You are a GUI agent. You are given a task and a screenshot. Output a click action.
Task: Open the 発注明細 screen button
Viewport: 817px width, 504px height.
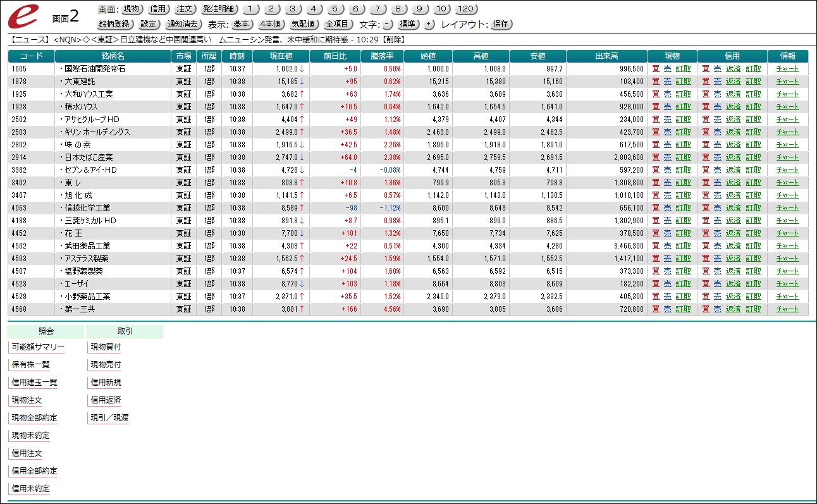tap(219, 9)
